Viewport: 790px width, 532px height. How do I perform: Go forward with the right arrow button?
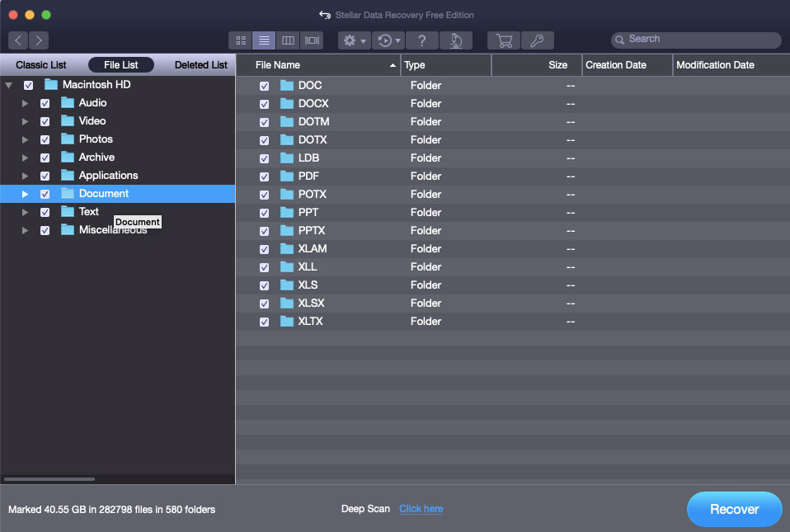(x=39, y=40)
